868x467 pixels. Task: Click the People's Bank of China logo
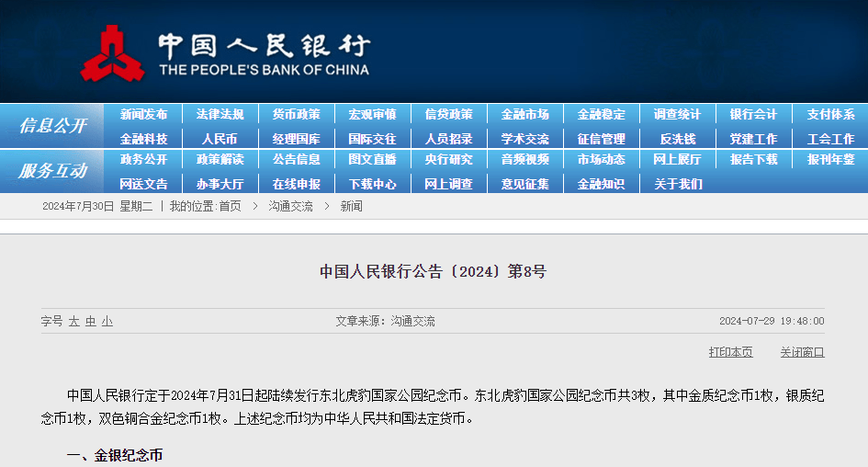(x=225, y=54)
